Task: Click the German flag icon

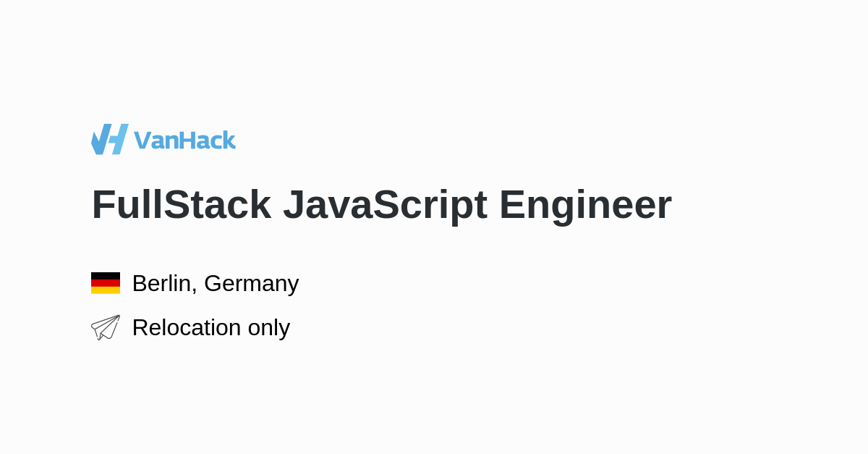Action: [106, 283]
